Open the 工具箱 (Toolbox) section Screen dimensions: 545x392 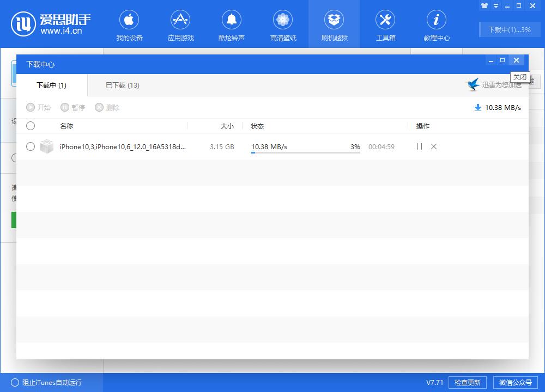(385, 24)
